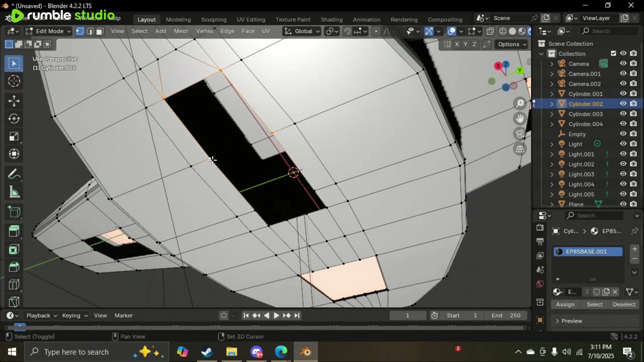
Task: Expand the Preview panel
Action: tap(572, 321)
